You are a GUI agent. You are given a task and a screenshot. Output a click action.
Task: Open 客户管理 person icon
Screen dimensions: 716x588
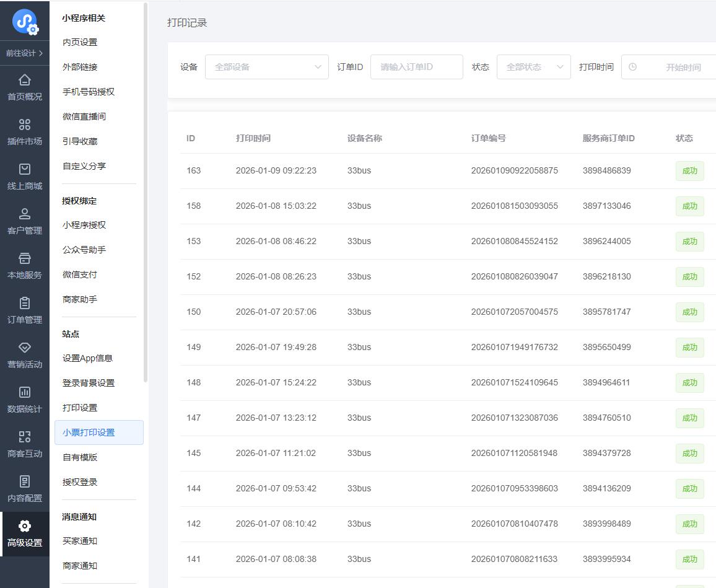25,214
